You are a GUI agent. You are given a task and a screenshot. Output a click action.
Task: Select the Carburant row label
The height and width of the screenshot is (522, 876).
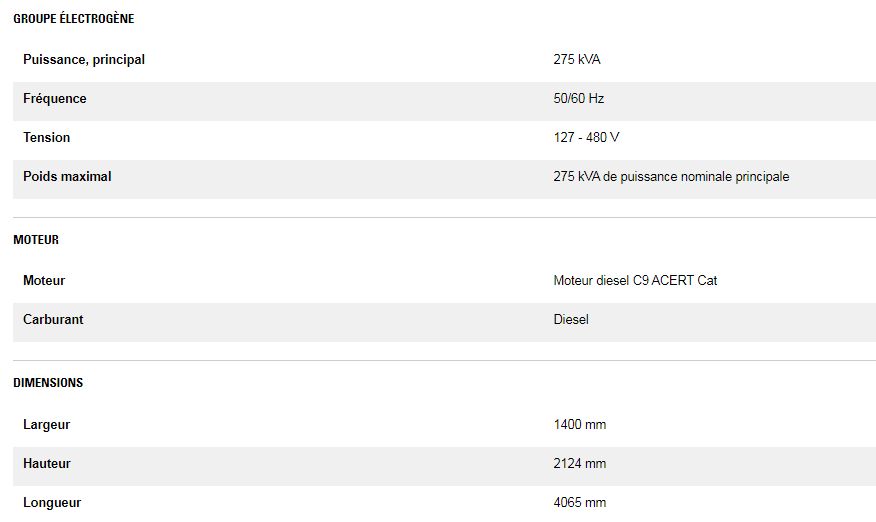pos(53,320)
